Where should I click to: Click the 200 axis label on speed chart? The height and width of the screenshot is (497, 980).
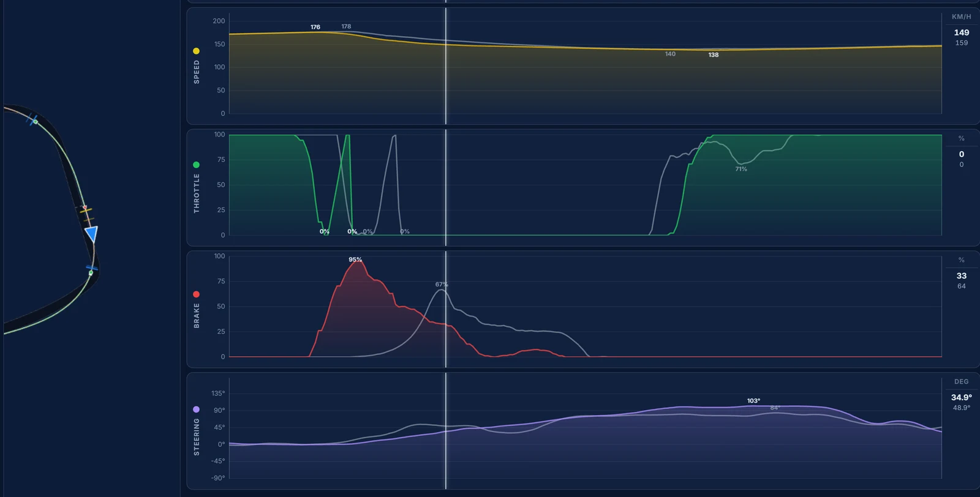pos(219,21)
